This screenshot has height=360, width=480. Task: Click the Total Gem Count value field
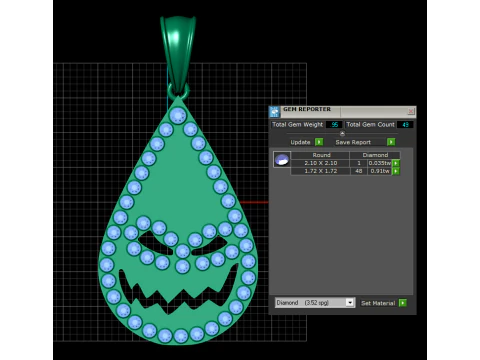pyautogui.click(x=405, y=125)
